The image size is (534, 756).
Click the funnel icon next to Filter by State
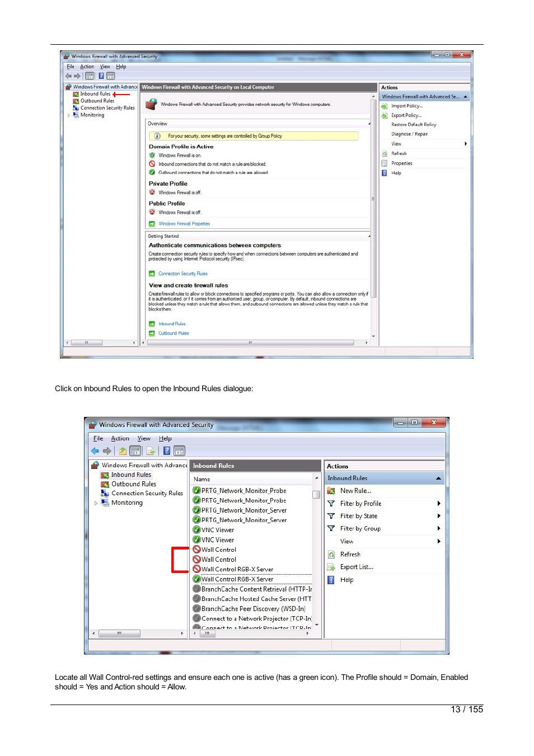point(331,516)
